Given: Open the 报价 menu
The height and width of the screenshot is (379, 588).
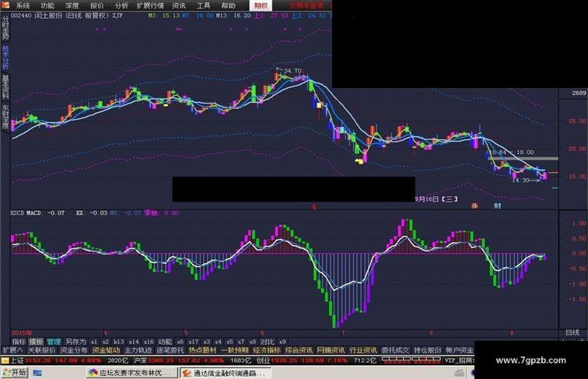Looking at the screenshot, I should click(96, 5).
